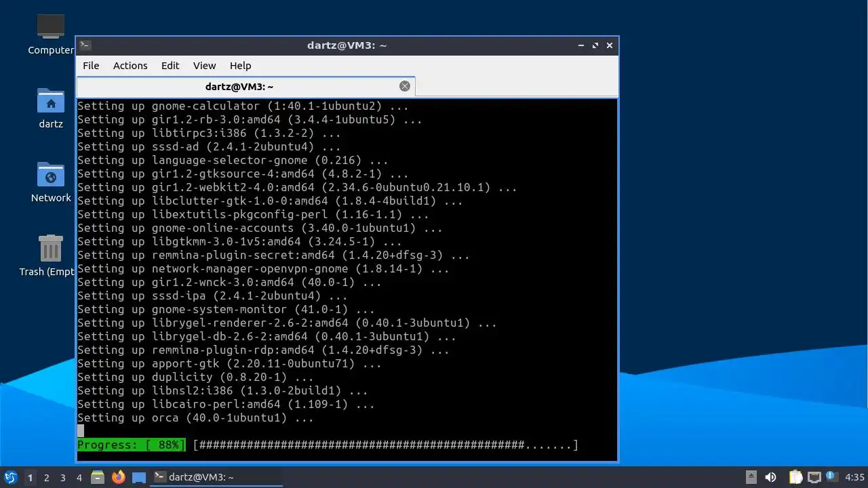Click the 'Setting up gnome-system-monitor' line

pyautogui.click(x=226, y=309)
